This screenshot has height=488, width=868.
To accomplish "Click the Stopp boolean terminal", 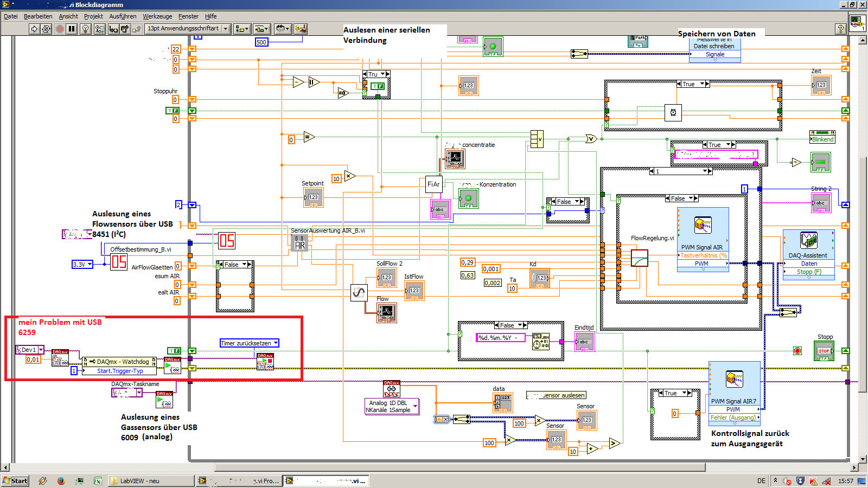I will [x=824, y=351].
